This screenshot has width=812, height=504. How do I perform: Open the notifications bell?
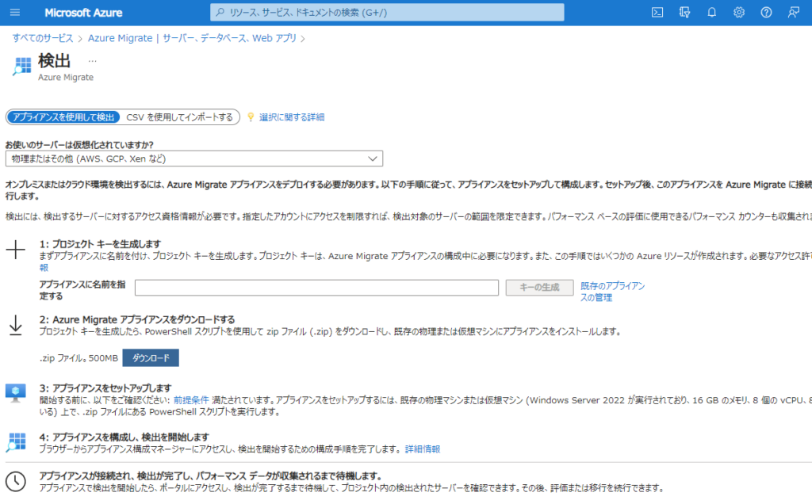point(712,13)
